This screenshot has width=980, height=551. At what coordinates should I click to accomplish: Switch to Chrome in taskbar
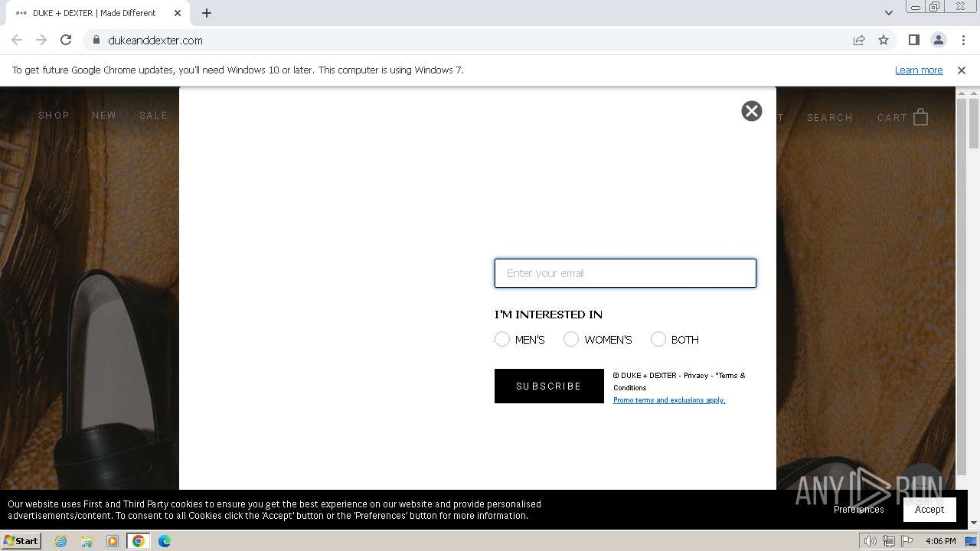pyautogui.click(x=139, y=541)
